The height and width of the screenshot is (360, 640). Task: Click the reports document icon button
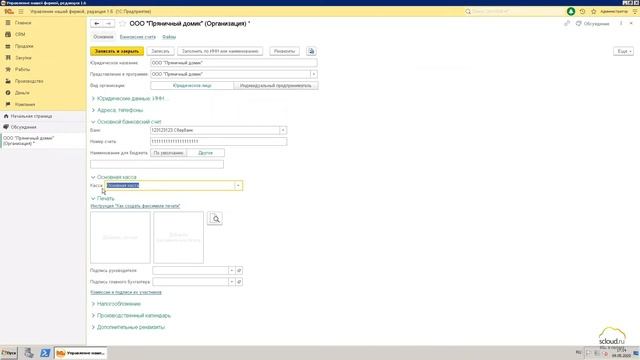[x=311, y=51]
